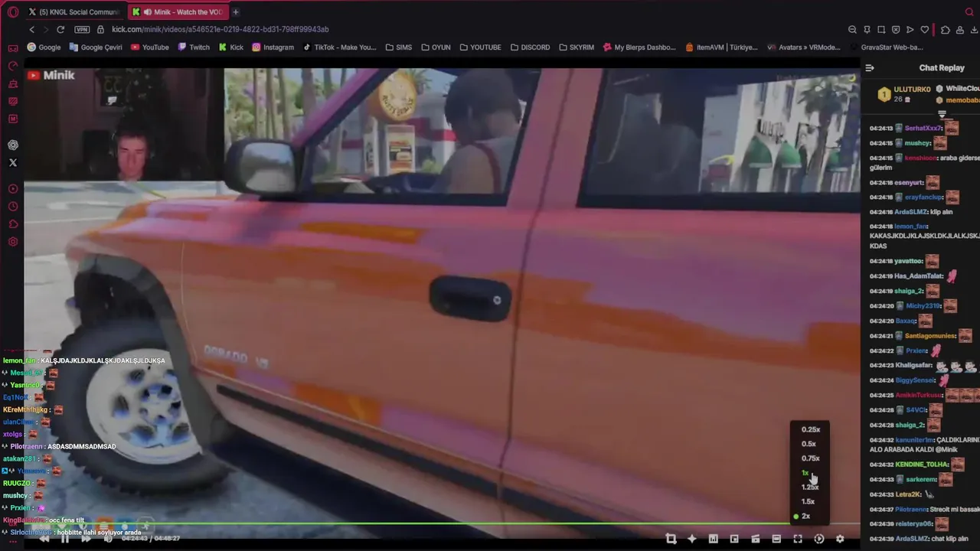The image size is (980, 551).
Task: Open Avatars VRMode bookmark
Action: pyautogui.click(x=803, y=47)
